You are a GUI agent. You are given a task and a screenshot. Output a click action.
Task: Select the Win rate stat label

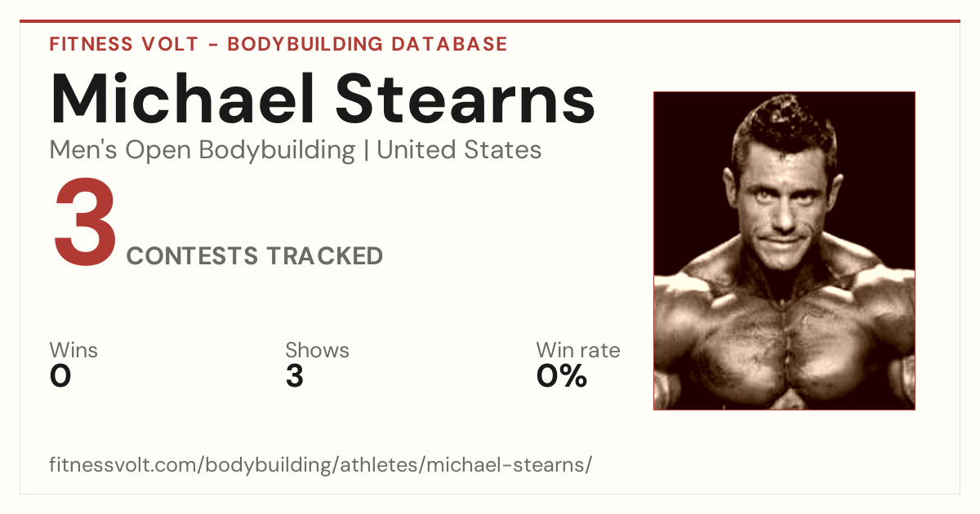578,350
